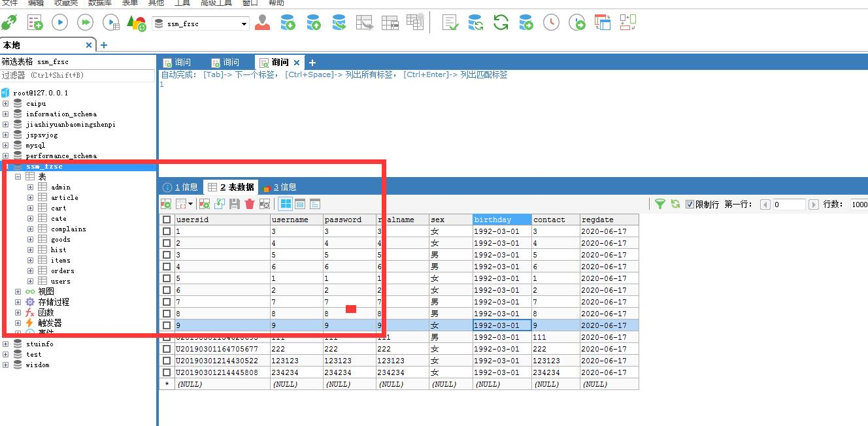The width and height of the screenshot is (868, 426).
Task: Check the row with usersid 7
Action: 167,302
